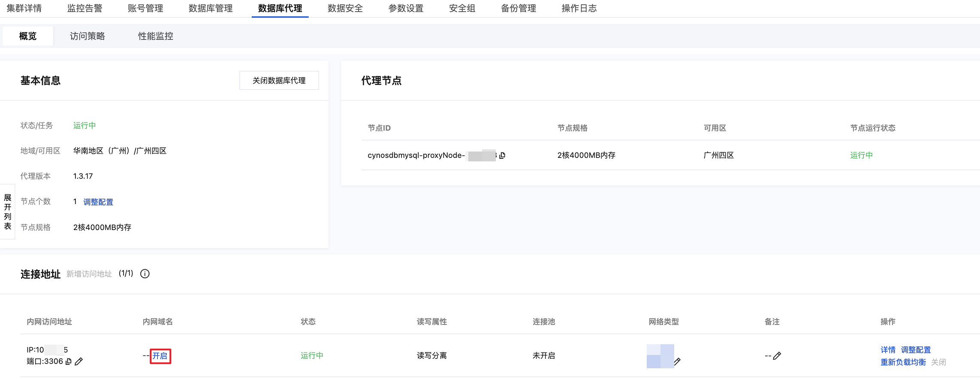The image size is (980, 379).
Task: Click 调整配置 next to node count
Action: click(98, 202)
